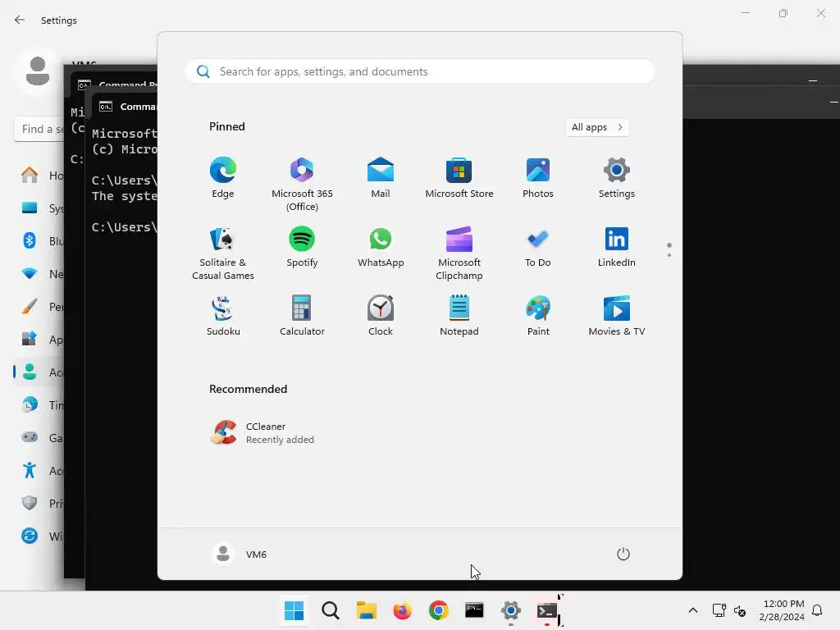840x630 pixels.
Task: Switch to Settings gear on taskbar
Action: click(x=510, y=610)
